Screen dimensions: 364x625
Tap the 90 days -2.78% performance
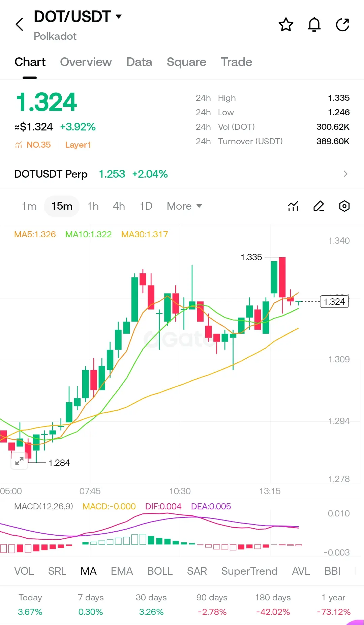(212, 605)
